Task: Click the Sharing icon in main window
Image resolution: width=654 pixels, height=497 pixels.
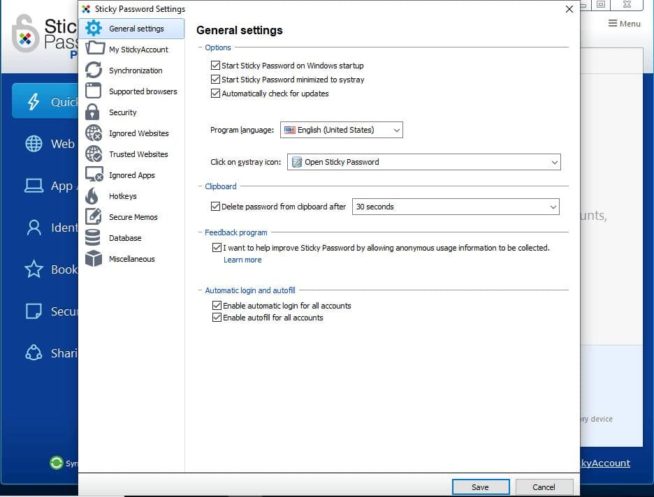Action: coord(34,353)
